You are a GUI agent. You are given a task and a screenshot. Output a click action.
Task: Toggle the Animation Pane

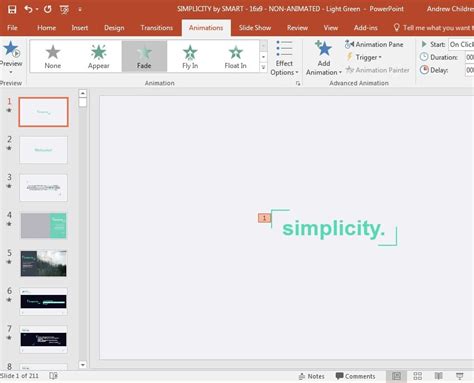(374, 44)
